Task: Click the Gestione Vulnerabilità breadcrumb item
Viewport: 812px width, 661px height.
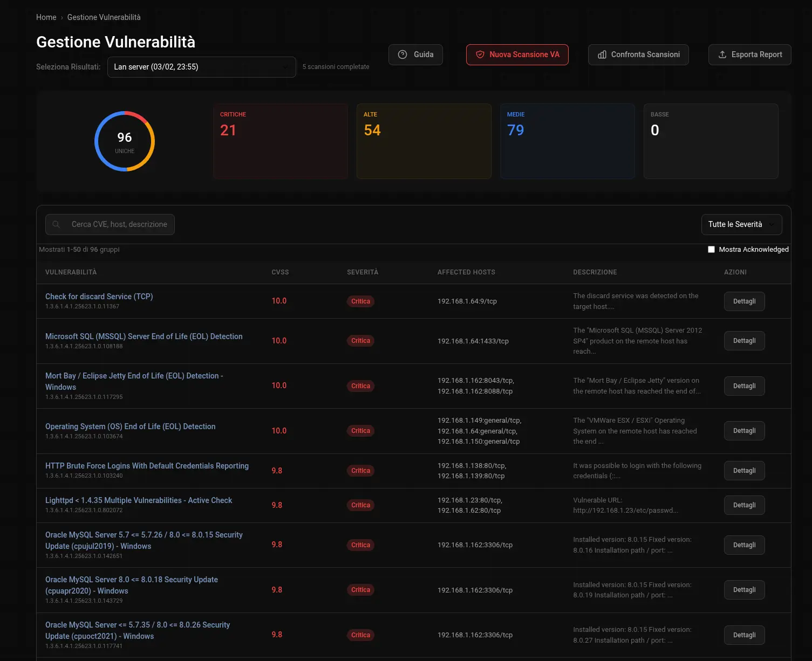Action: [x=104, y=17]
